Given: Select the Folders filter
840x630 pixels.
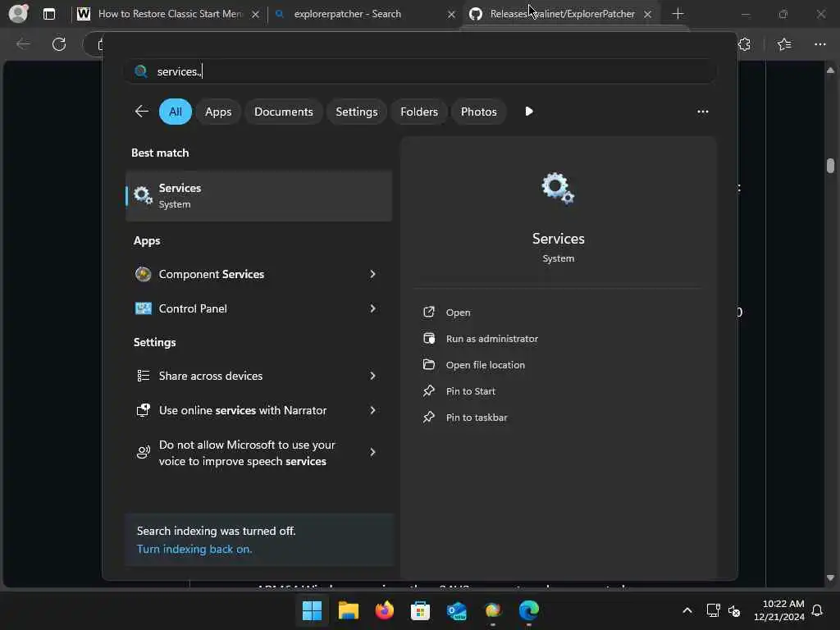Looking at the screenshot, I should pyautogui.click(x=419, y=112).
